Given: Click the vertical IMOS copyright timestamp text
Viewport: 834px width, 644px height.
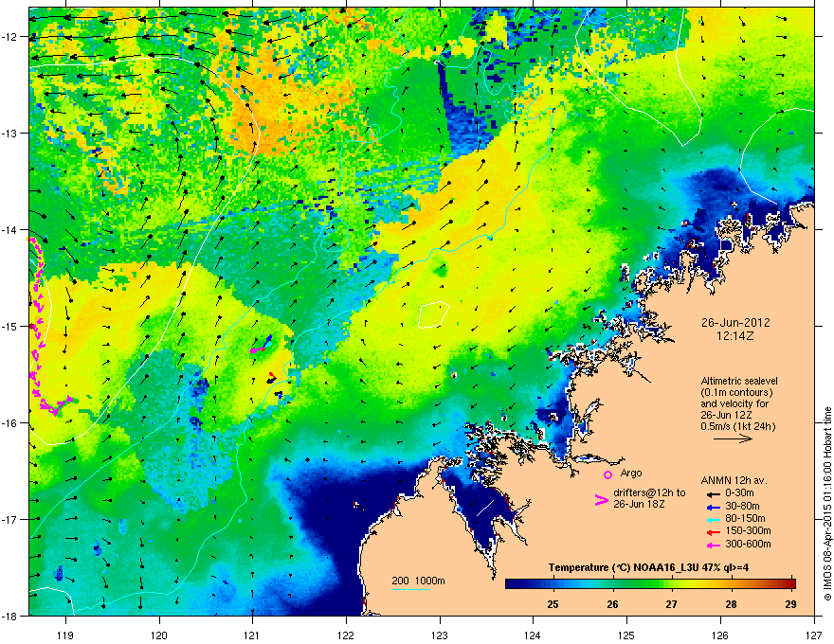Looking at the screenshot, I should 827,504.
